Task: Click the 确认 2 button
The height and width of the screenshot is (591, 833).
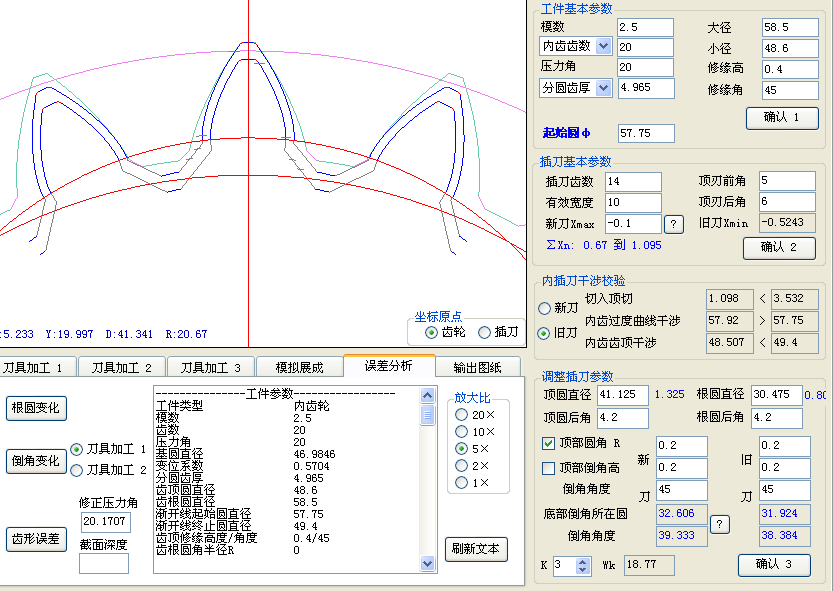Action: tap(779, 248)
